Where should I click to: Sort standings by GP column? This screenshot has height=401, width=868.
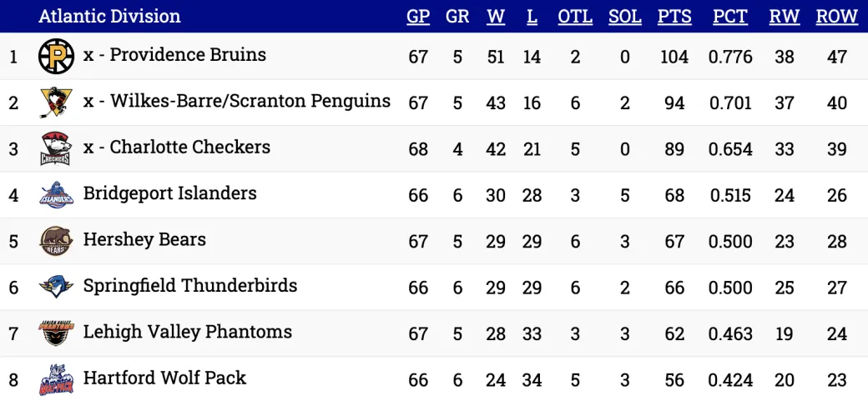click(x=418, y=17)
